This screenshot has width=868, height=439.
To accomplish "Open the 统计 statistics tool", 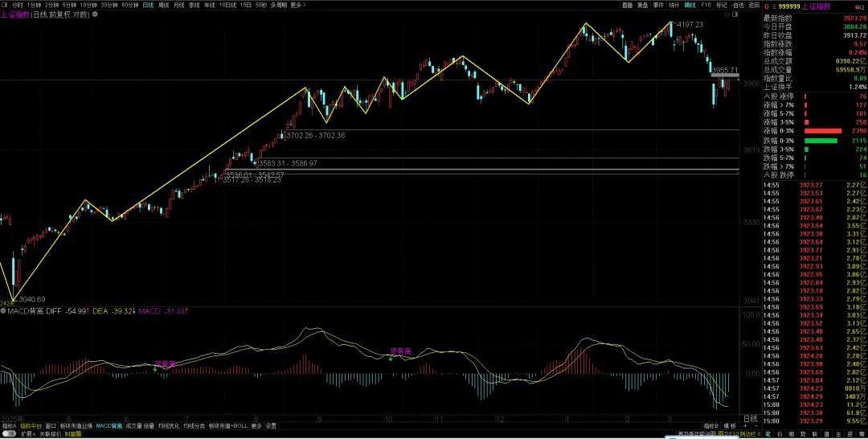I will (674, 5).
